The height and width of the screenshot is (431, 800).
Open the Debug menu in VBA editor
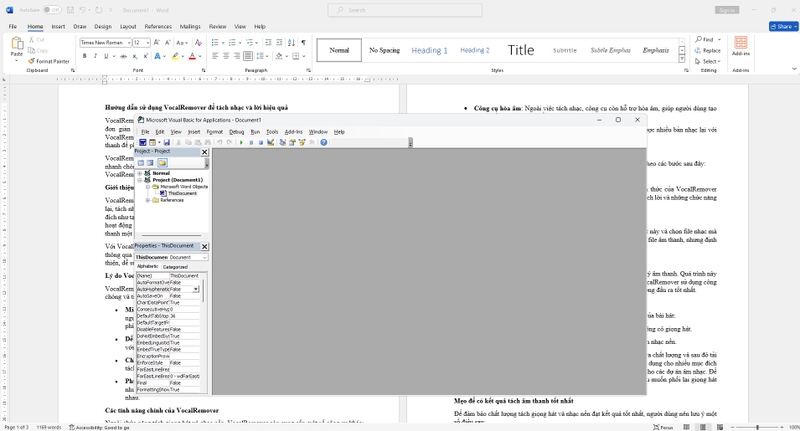point(236,131)
